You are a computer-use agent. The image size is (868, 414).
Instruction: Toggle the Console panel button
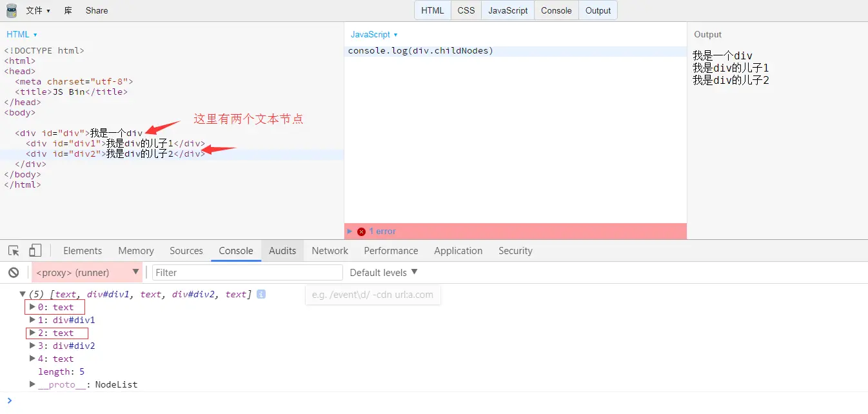[x=557, y=10]
